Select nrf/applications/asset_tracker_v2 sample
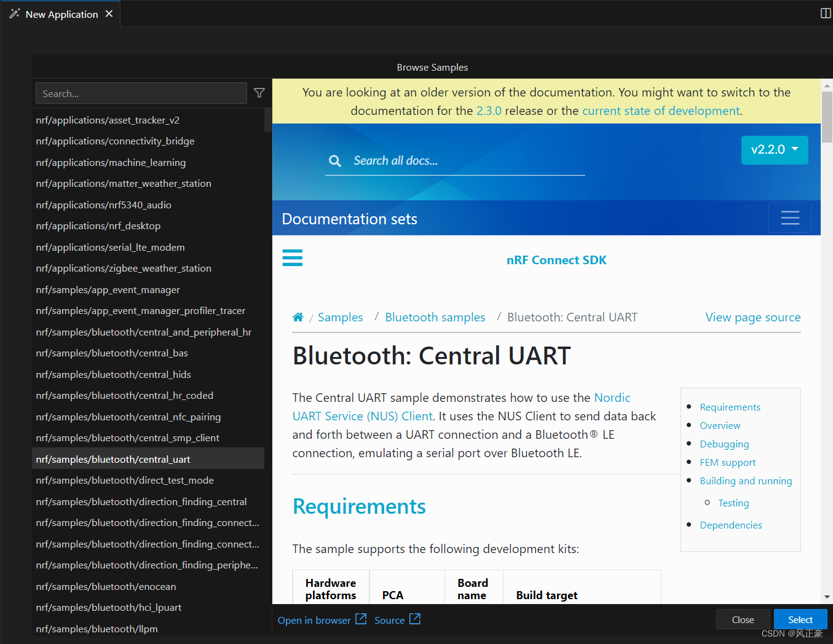 coord(148,120)
